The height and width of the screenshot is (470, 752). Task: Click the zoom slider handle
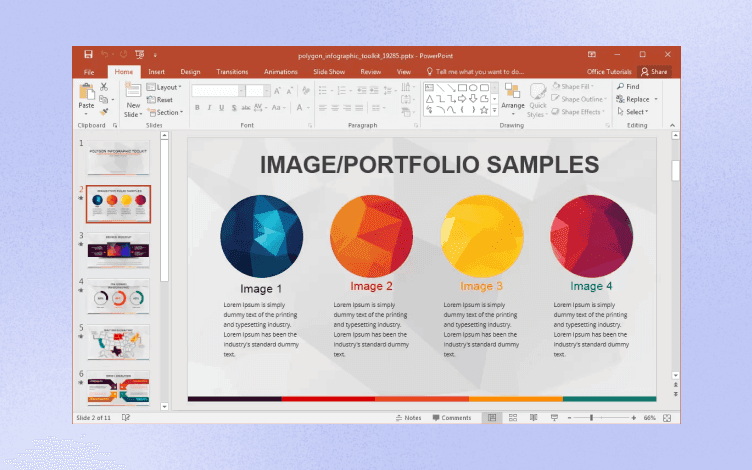pos(591,418)
